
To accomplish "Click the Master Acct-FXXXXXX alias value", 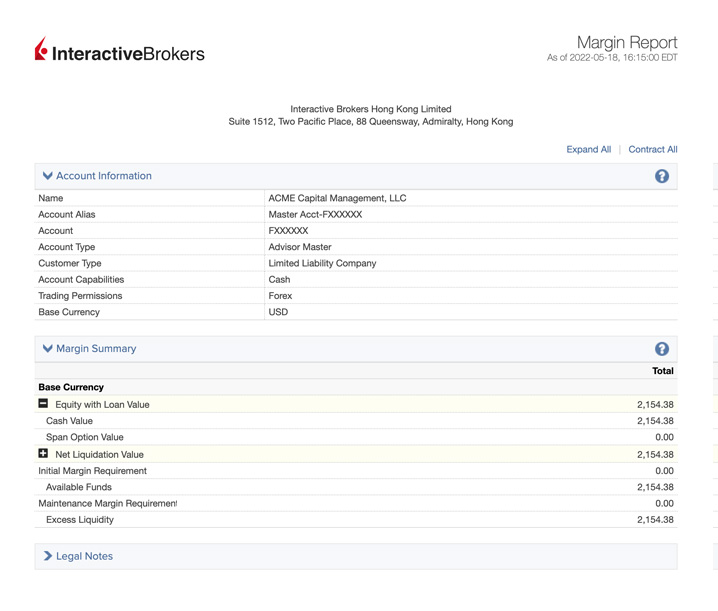I will pyautogui.click(x=315, y=214).
